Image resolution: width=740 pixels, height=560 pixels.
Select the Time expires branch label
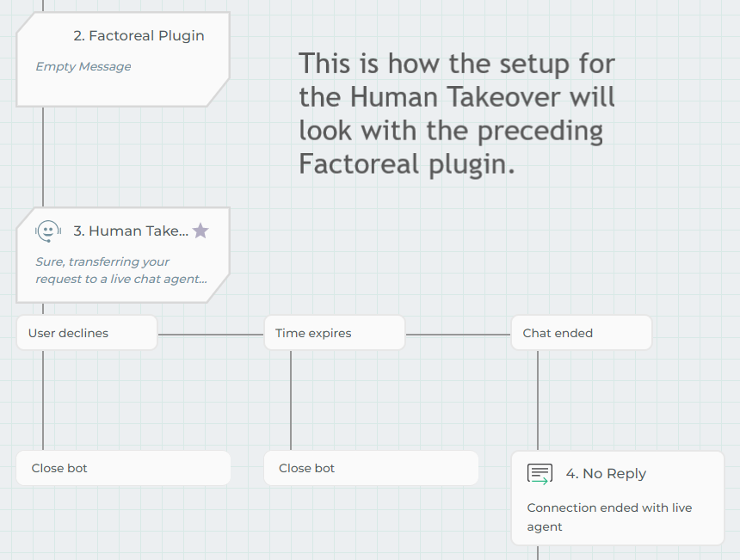334,333
